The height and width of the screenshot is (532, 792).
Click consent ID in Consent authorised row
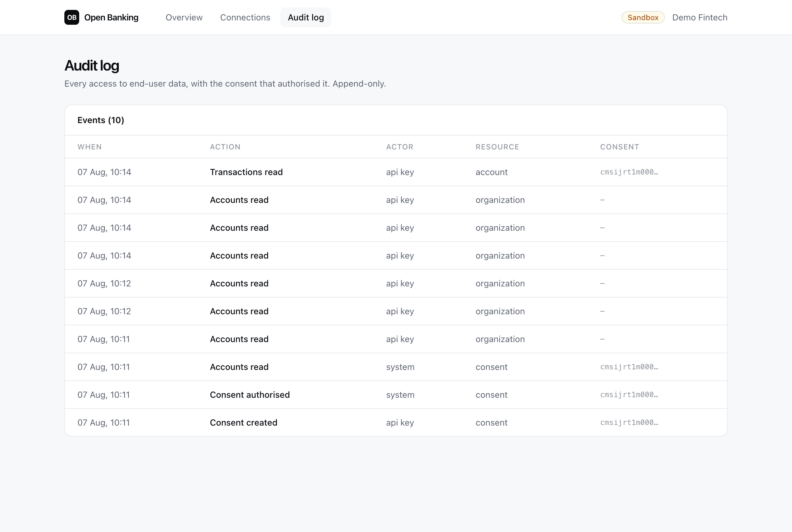(629, 395)
